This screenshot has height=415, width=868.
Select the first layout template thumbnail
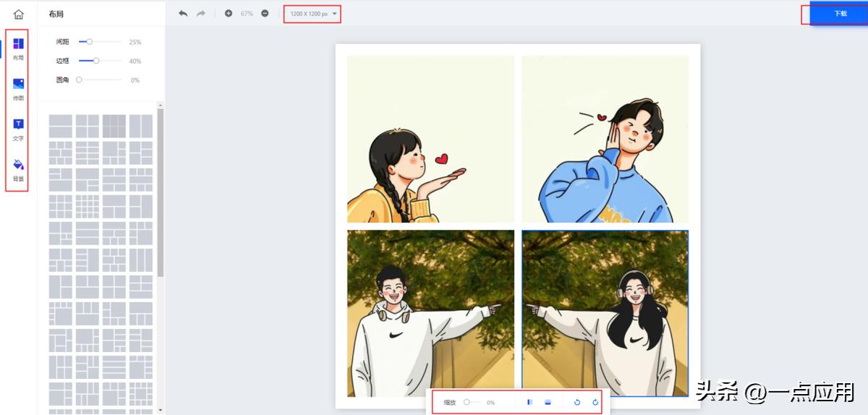(x=61, y=126)
